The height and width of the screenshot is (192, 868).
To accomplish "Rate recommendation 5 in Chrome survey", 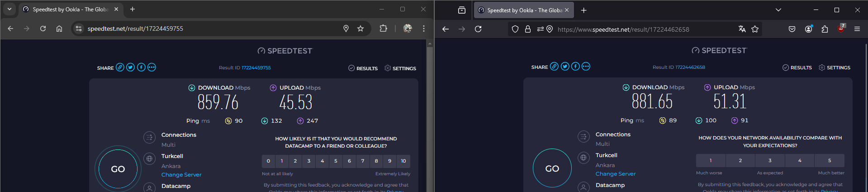I will tap(336, 161).
